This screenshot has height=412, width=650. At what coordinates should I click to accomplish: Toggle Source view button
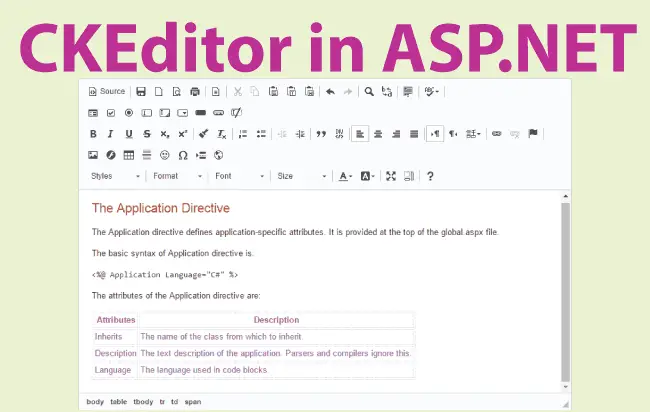(x=107, y=91)
